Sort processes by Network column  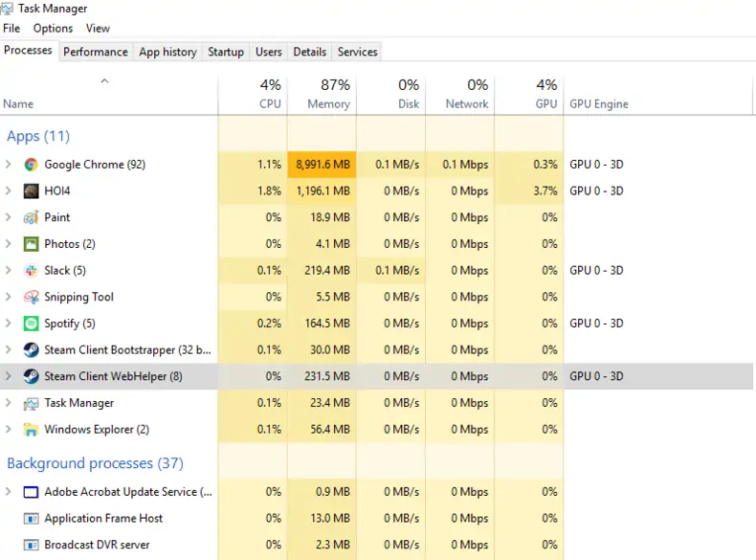(x=460, y=96)
